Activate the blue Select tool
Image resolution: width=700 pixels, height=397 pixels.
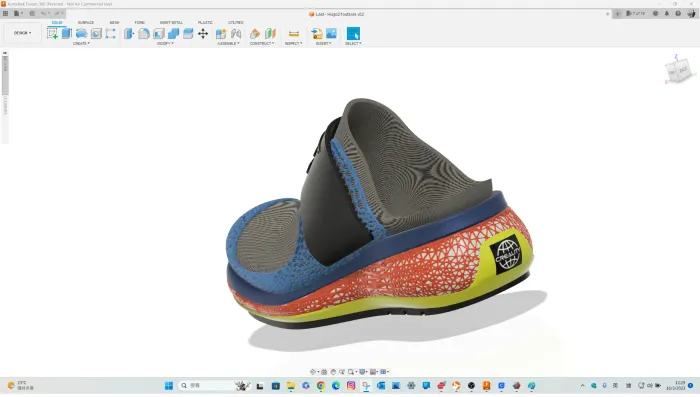(x=353, y=33)
